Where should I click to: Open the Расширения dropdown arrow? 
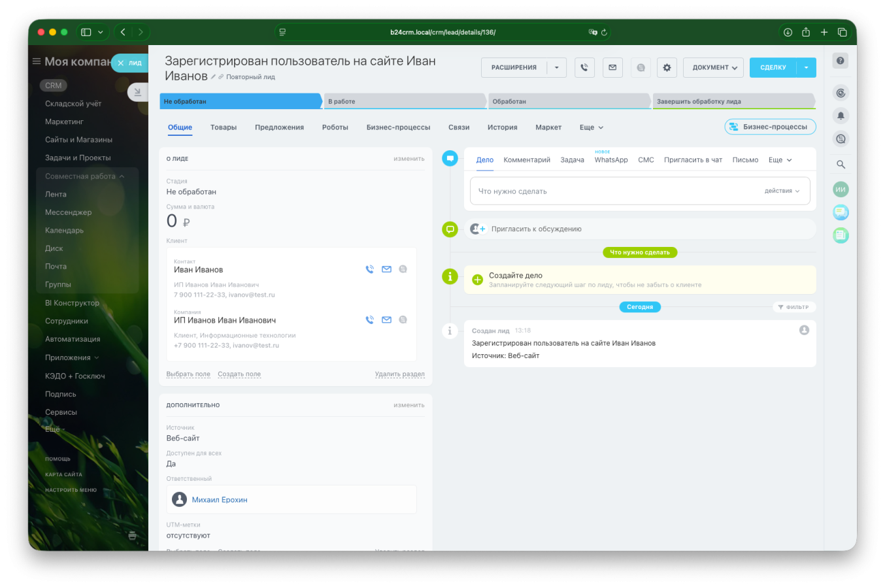(x=556, y=67)
